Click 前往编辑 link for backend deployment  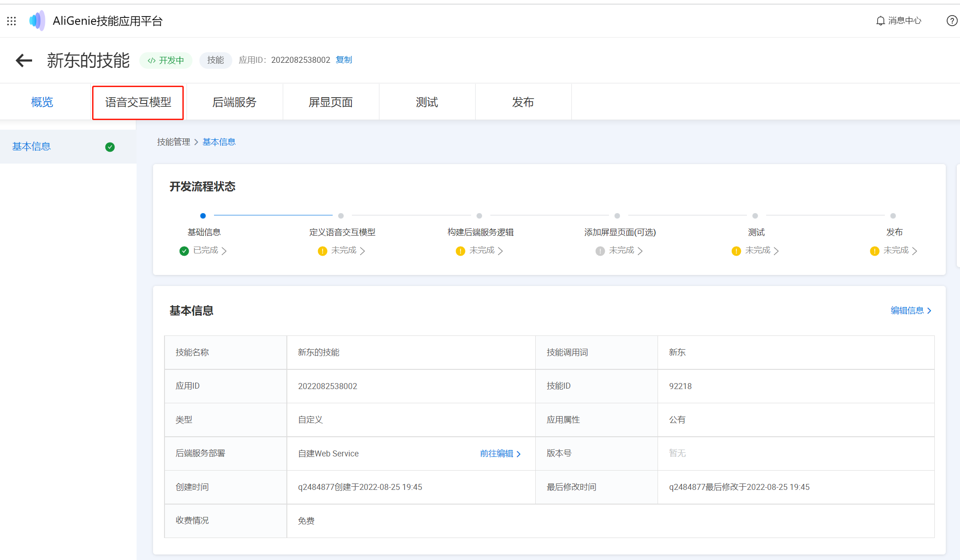500,454
